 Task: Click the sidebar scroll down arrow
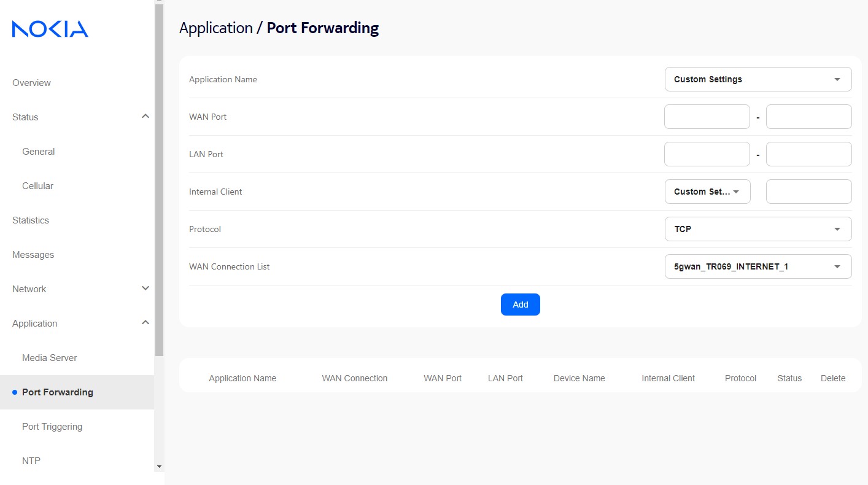[x=160, y=467]
